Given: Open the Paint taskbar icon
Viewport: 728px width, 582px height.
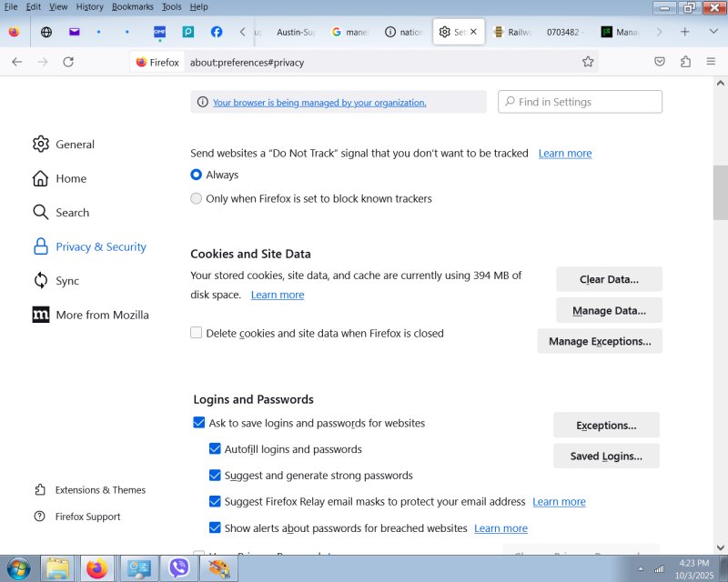Looking at the screenshot, I should 218,568.
